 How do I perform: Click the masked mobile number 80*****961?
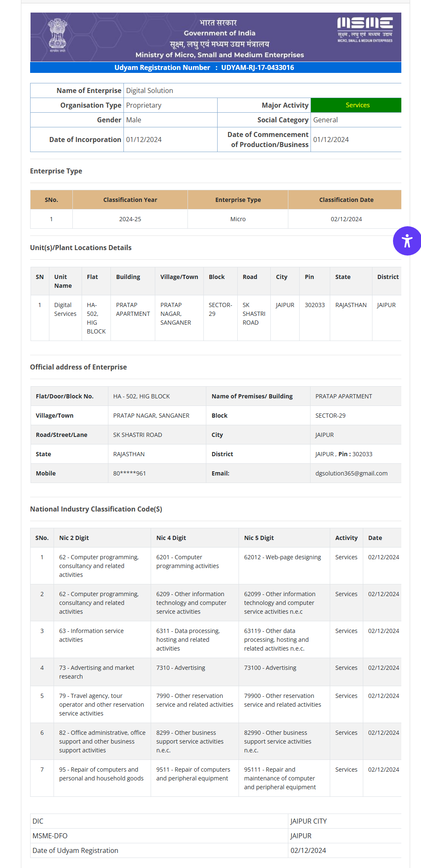pos(129,473)
